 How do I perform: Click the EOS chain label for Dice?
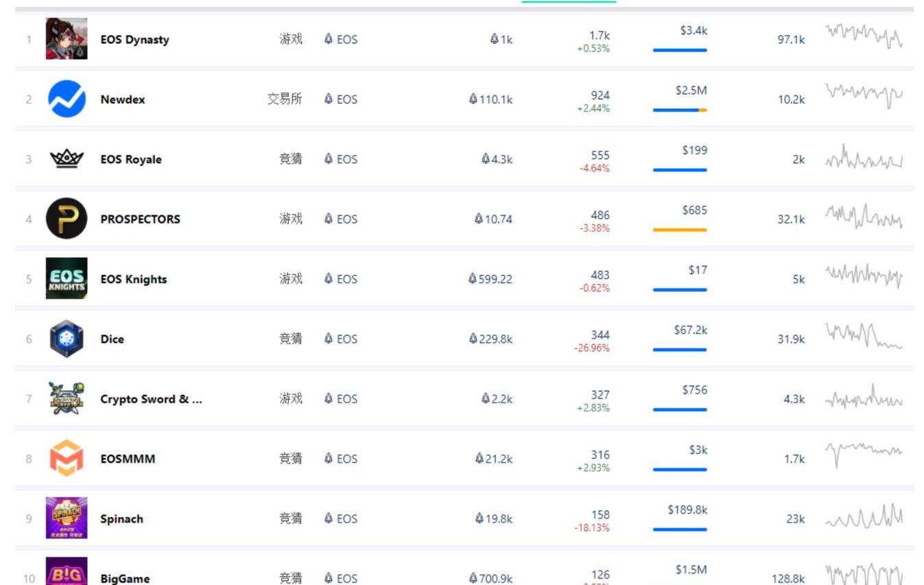(x=341, y=339)
